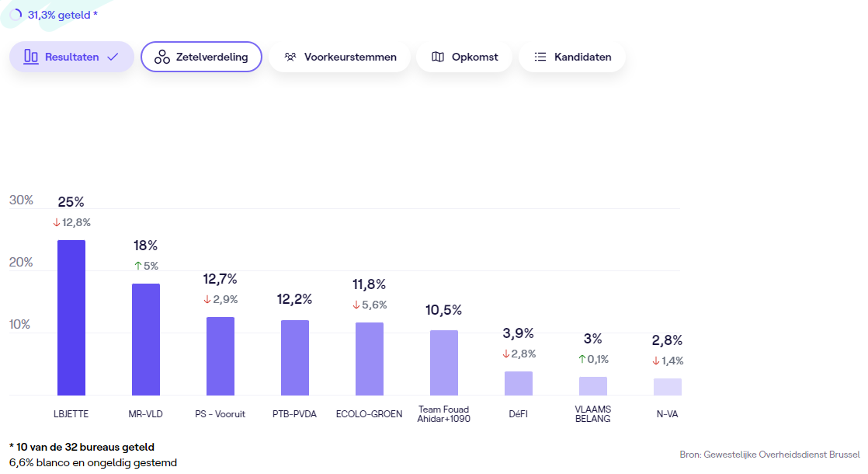
Task: Click the list icon in Kandidaten
Action: (540, 57)
